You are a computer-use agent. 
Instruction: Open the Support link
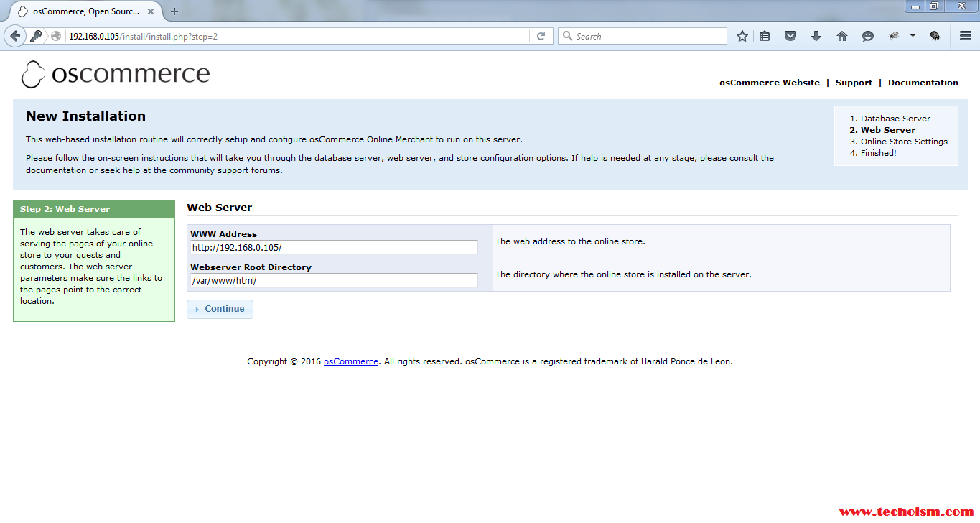(x=854, y=83)
